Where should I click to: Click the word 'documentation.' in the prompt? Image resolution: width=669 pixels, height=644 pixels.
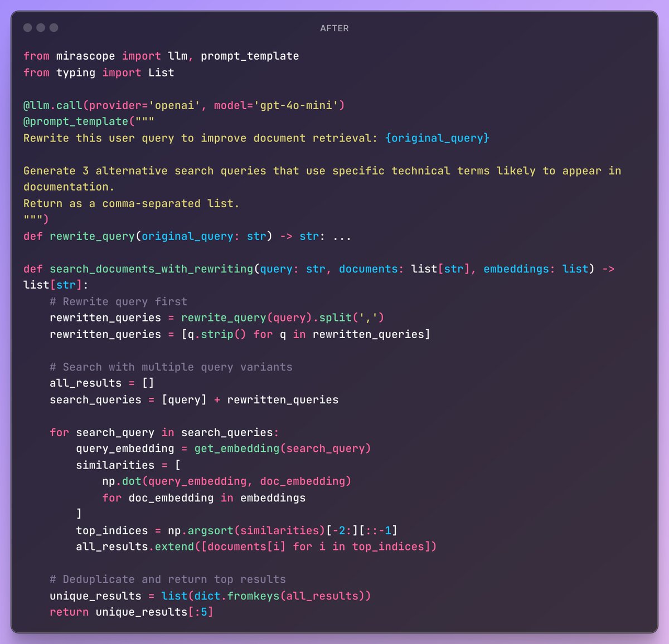pyautogui.click(x=69, y=187)
